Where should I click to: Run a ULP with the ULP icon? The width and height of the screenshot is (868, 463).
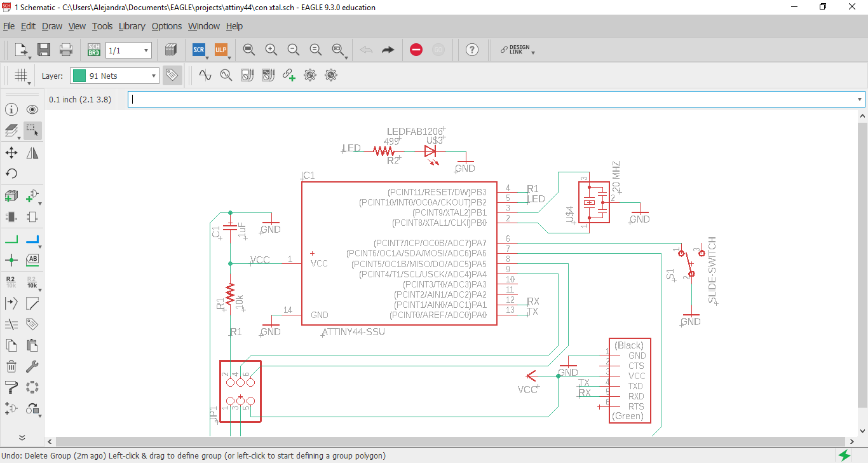221,50
